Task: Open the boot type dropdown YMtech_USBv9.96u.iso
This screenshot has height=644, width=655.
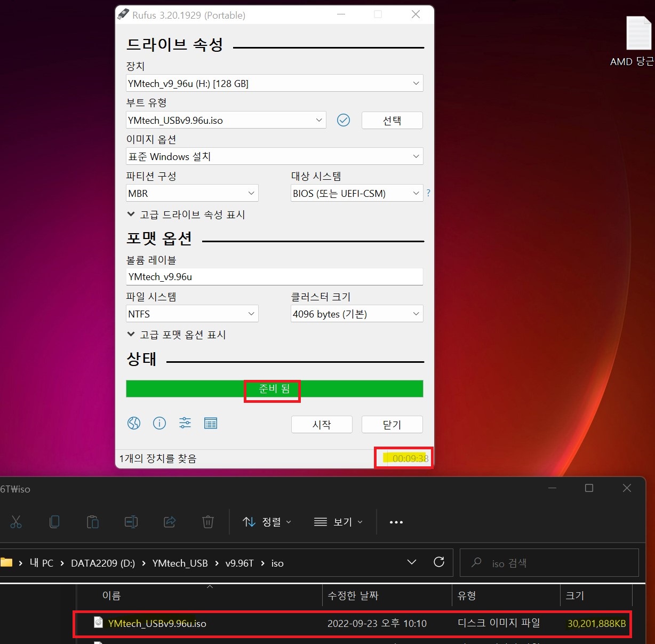Action: [226, 120]
